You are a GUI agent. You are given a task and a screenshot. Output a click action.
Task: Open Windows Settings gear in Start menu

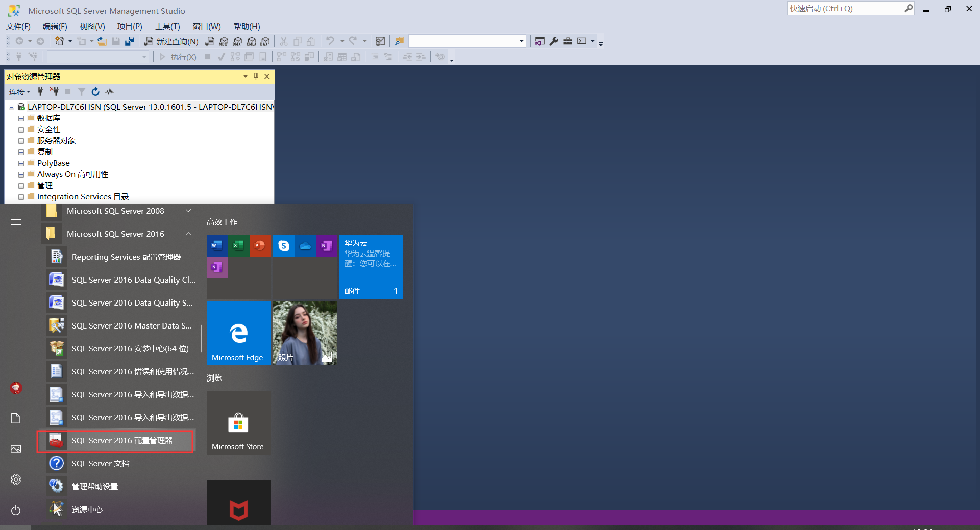point(16,479)
